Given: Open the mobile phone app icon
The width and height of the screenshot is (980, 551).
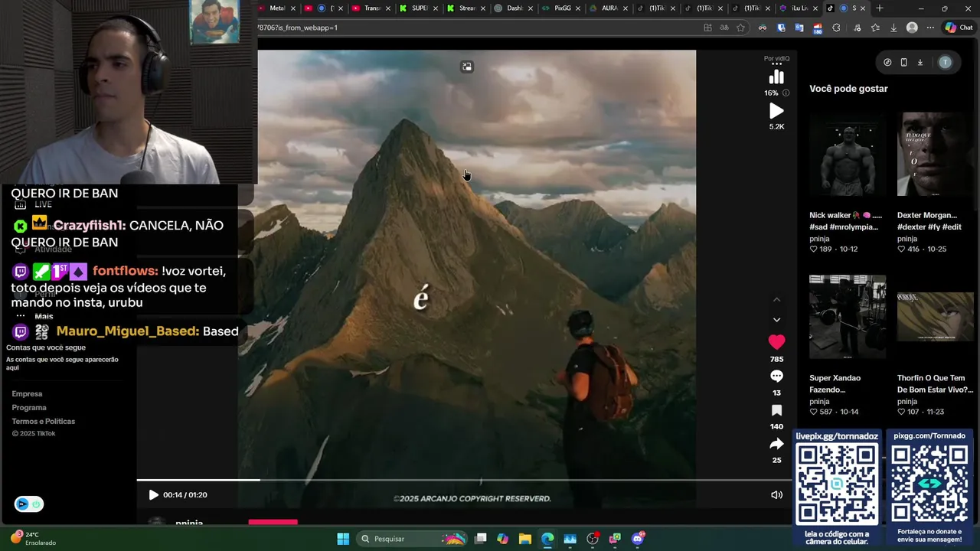Looking at the screenshot, I should [x=903, y=63].
